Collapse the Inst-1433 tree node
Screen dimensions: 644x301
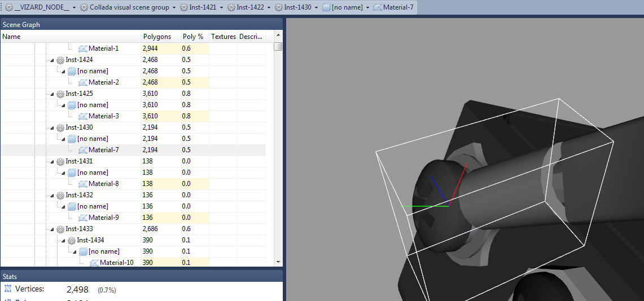pos(52,229)
